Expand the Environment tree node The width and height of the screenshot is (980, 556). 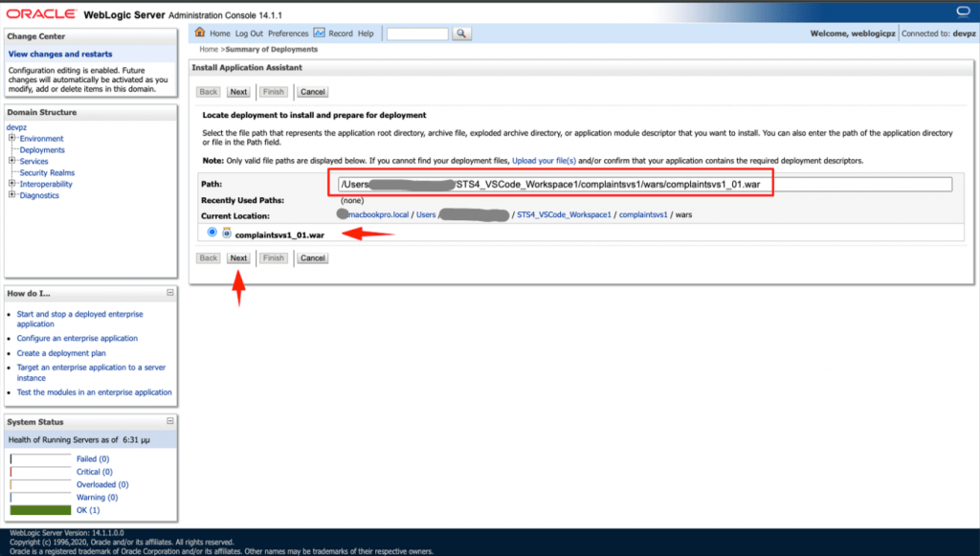click(11, 138)
